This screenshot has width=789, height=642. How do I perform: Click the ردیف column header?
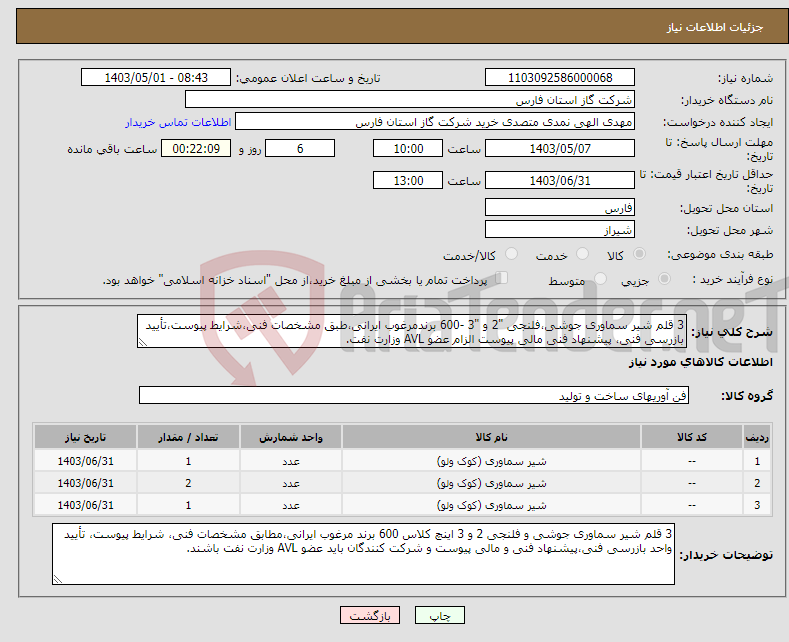coord(757,437)
